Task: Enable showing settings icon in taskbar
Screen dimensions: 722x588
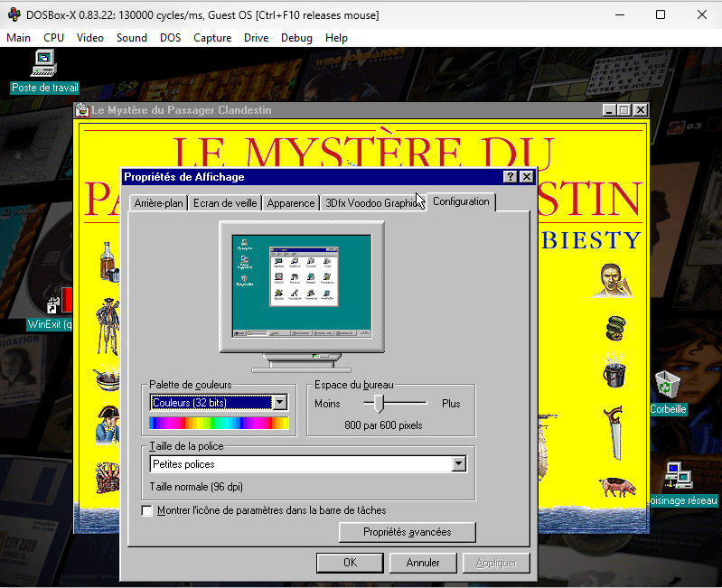Action: (x=147, y=510)
